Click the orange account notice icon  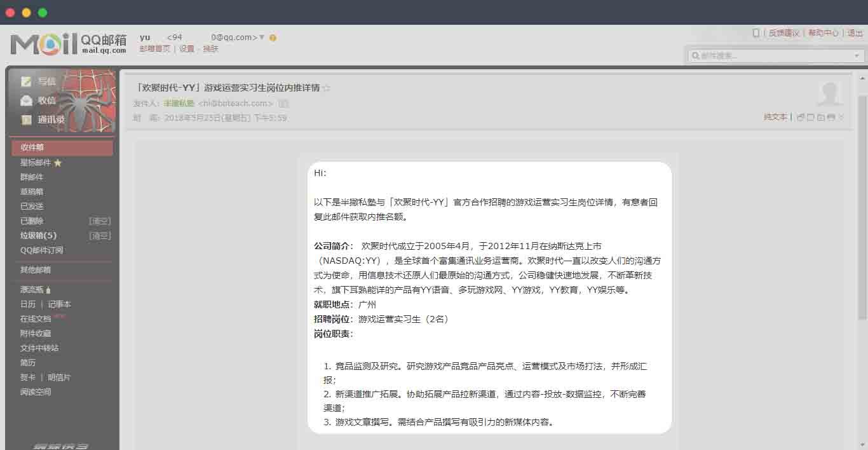[x=273, y=38]
